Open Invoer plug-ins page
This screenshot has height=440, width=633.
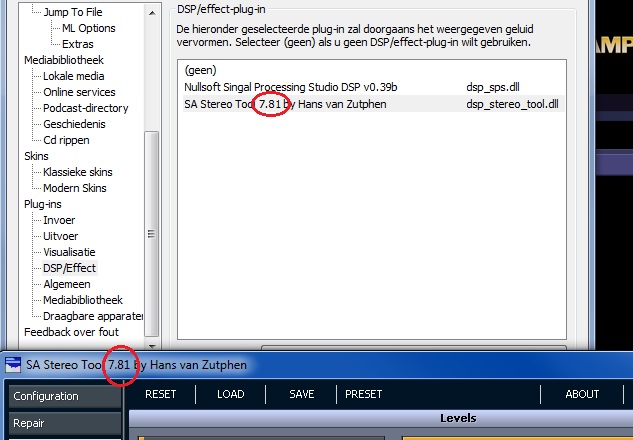click(59, 220)
